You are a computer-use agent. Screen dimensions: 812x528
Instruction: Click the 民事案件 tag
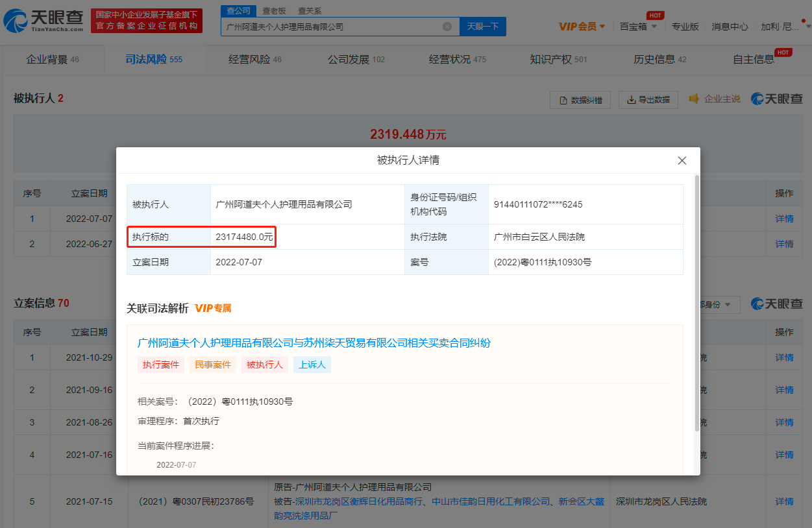(x=213, y=365)
